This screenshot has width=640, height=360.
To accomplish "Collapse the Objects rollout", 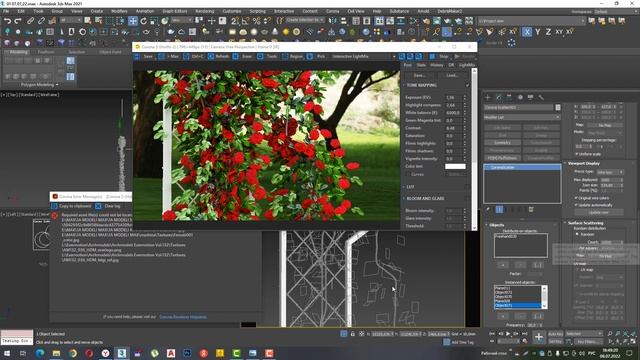I will (x=487, y=225).
